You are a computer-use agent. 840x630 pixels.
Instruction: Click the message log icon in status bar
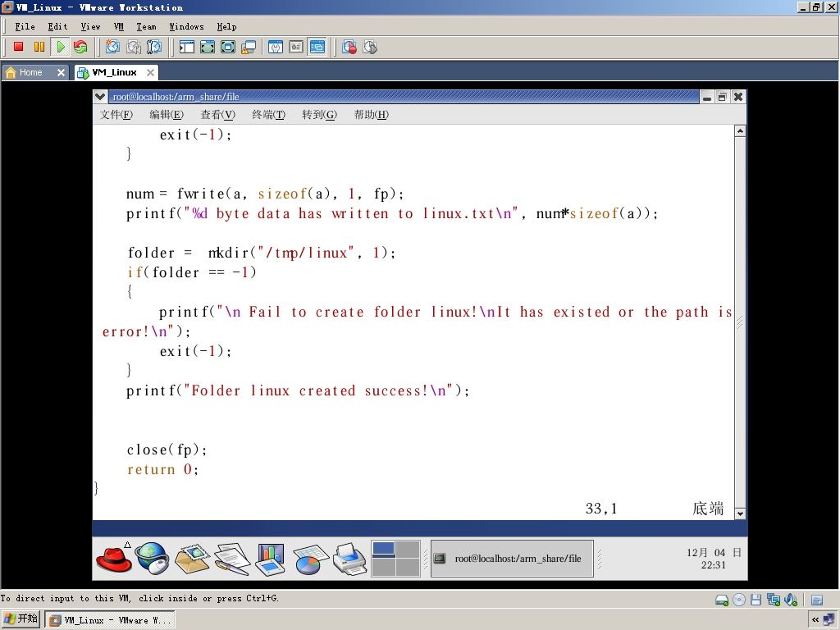[817, 600]
